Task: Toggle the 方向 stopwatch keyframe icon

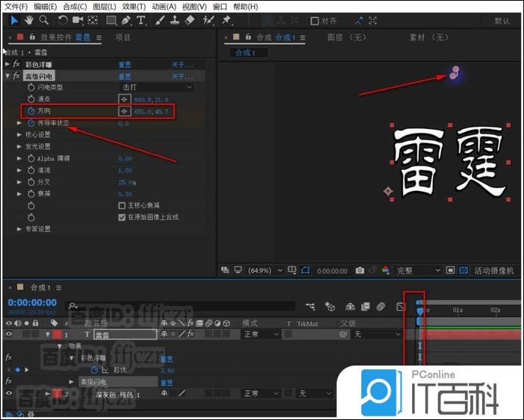Action: click(31, 111)
